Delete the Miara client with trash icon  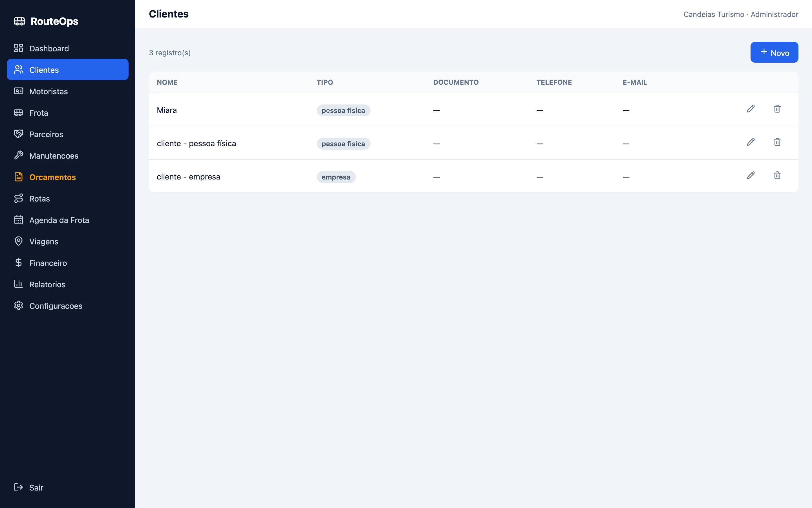click(x=777, y=109)
